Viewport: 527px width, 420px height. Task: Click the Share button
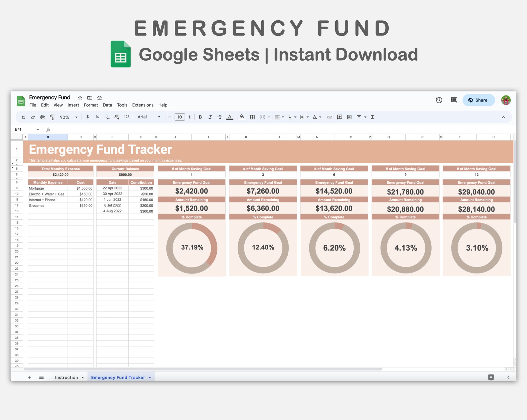pos(478,100)
